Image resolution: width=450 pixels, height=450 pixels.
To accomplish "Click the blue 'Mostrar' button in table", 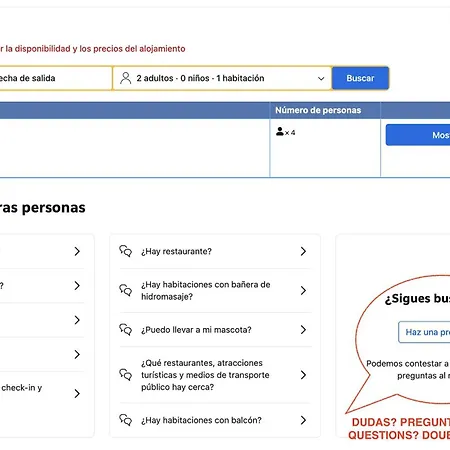I will (x=418, y=135).
